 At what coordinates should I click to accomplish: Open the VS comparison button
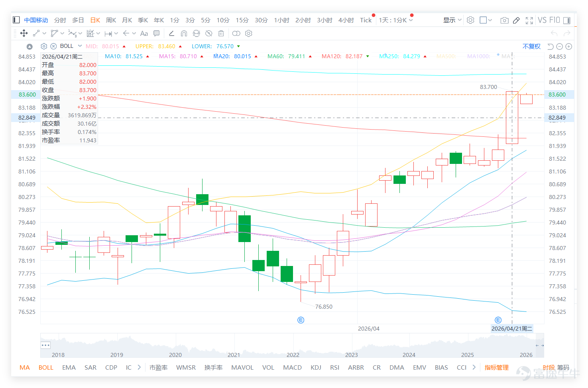pyautogui.click(x=542, y=20)
